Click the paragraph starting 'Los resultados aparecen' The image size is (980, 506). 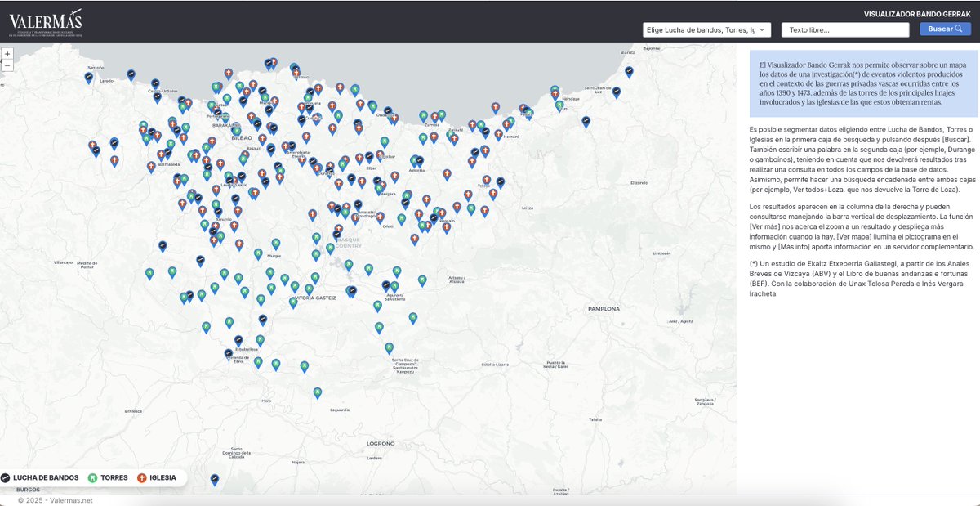(x=862, y=226)
